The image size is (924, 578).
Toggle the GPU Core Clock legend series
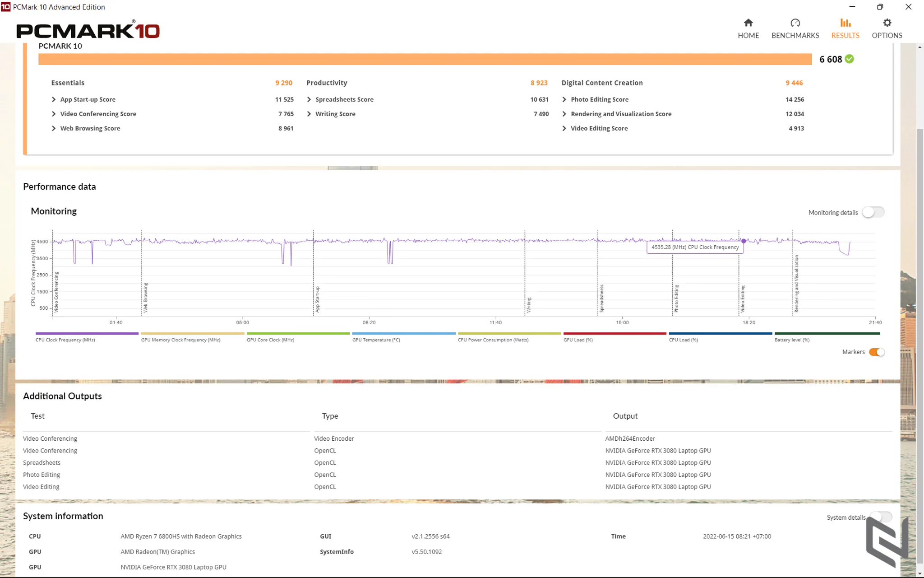click(x=298, y=337)
